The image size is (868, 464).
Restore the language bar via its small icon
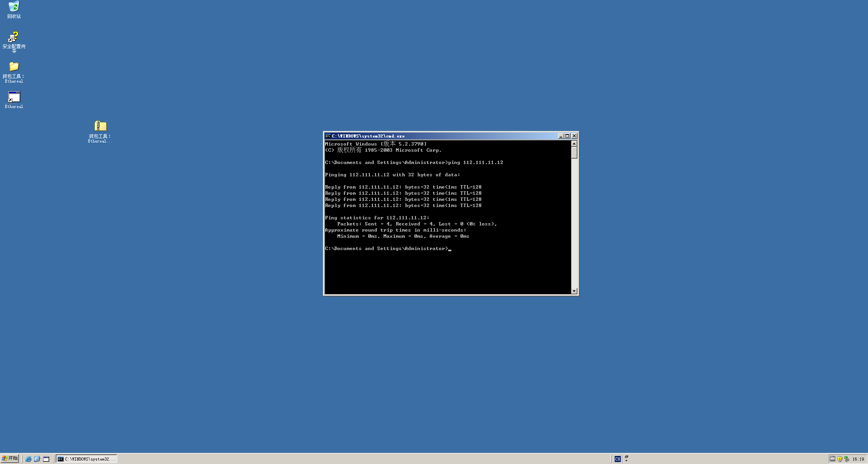[626, 457]
